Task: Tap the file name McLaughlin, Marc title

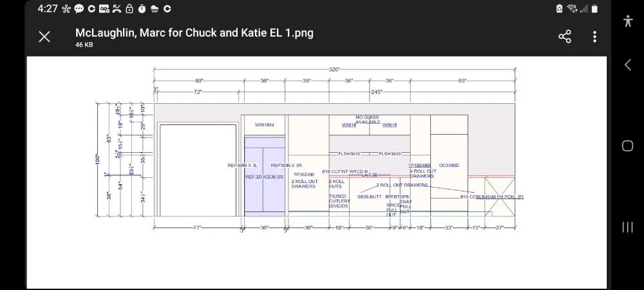Action: point(194,32)
